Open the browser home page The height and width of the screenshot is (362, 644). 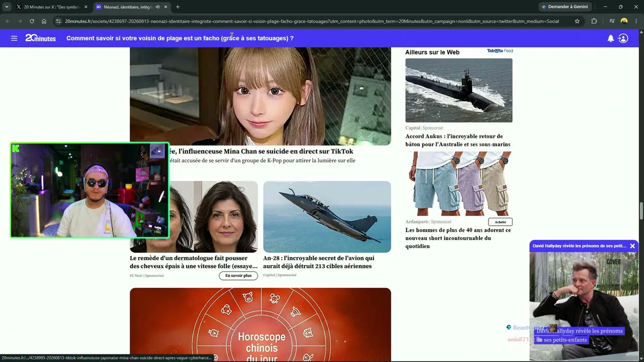click(x=44, y=21)
